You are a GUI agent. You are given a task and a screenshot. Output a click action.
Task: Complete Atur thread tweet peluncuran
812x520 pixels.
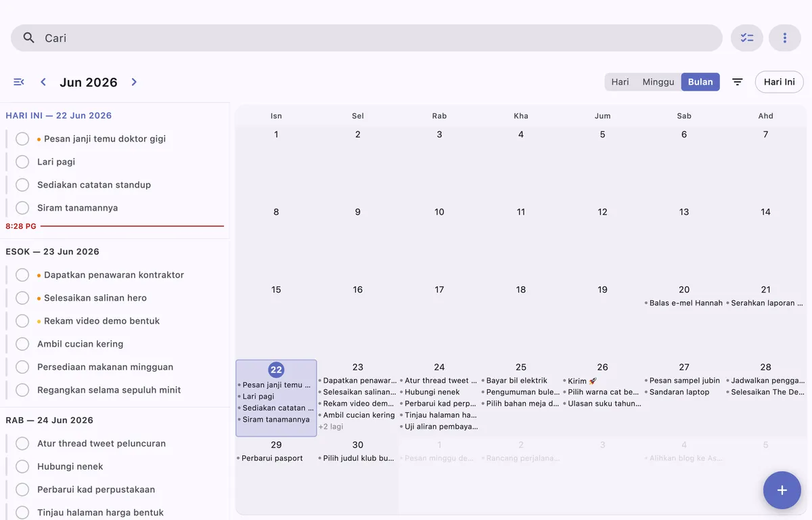(22, 443)
